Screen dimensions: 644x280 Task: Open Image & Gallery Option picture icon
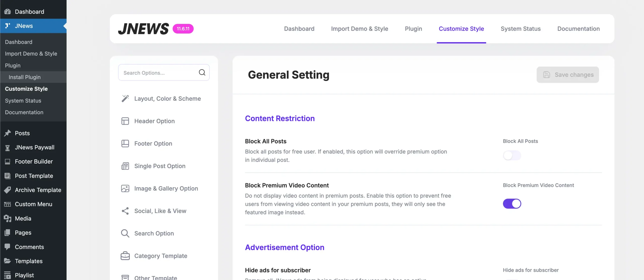125,188
